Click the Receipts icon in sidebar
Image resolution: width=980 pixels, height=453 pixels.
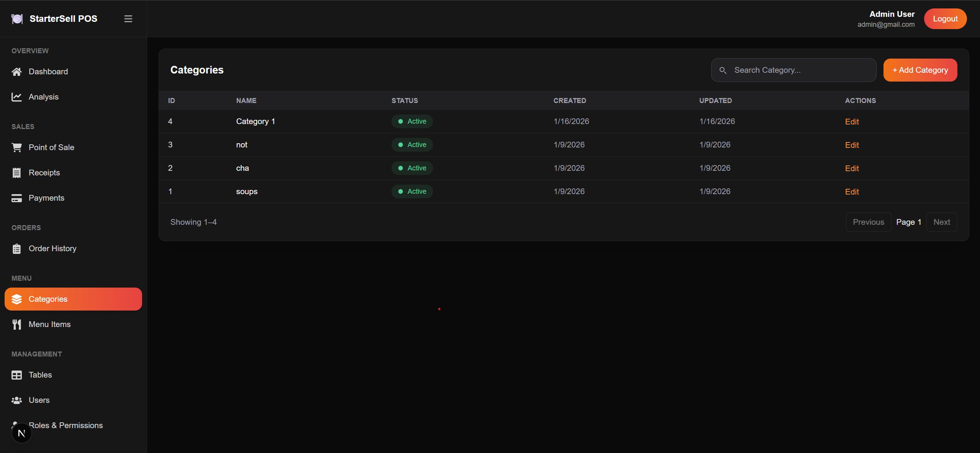16,173
